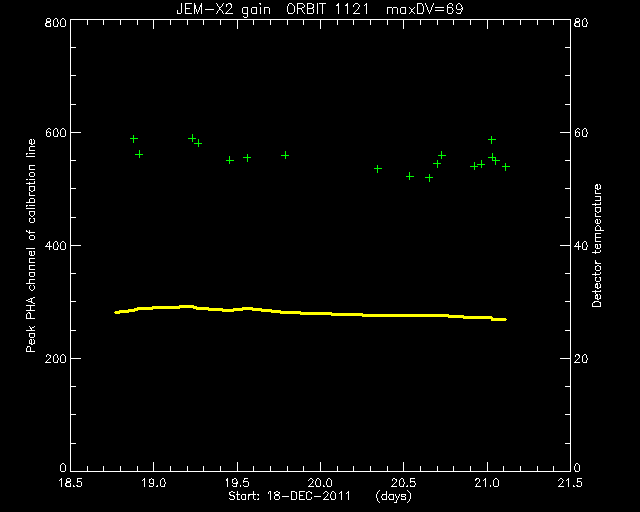Click the 800 label at top left axis
Screen dimensions: 640x512
pyautogui.click(x=56, y=22)
